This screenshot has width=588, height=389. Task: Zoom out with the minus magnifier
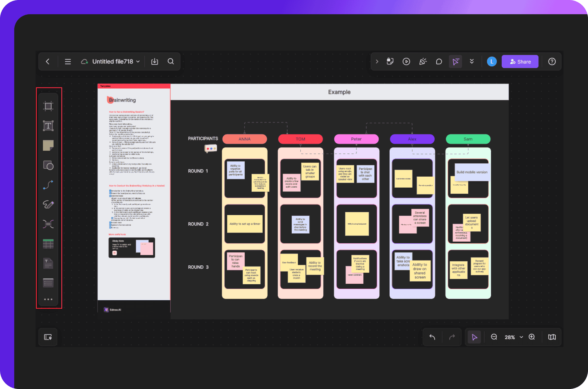click(494, 337)
